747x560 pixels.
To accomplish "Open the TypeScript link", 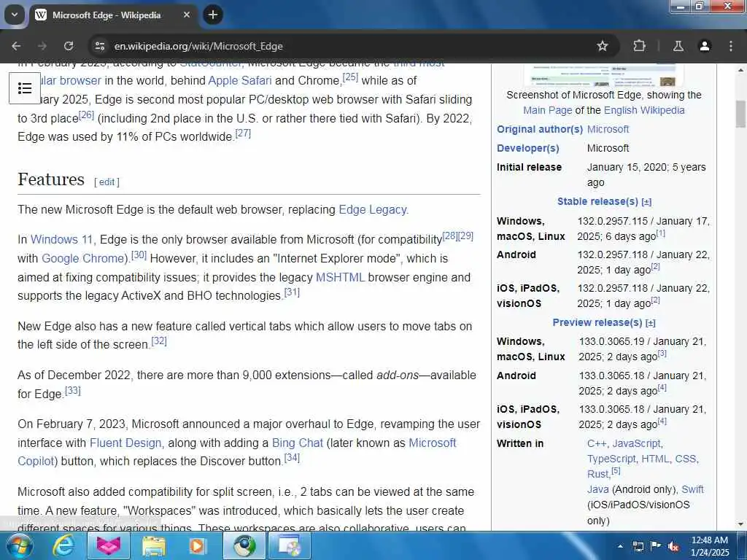I will (x=611, y=459).
